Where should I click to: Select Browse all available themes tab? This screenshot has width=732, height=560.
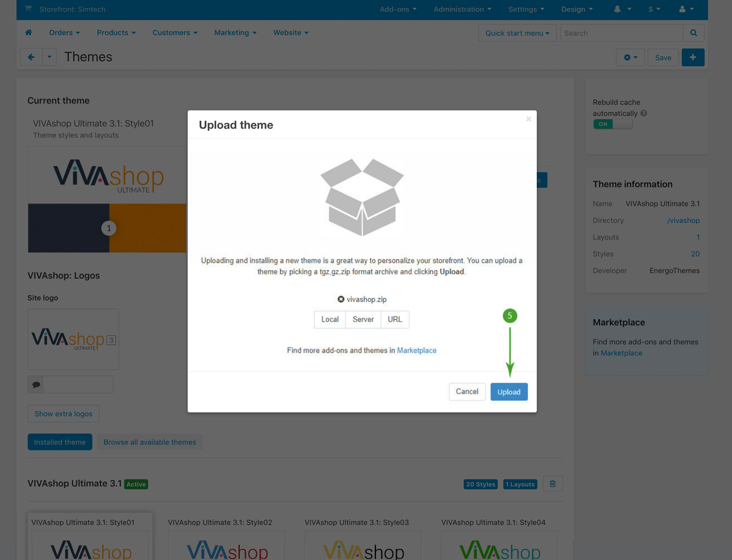tap(150, 442)
